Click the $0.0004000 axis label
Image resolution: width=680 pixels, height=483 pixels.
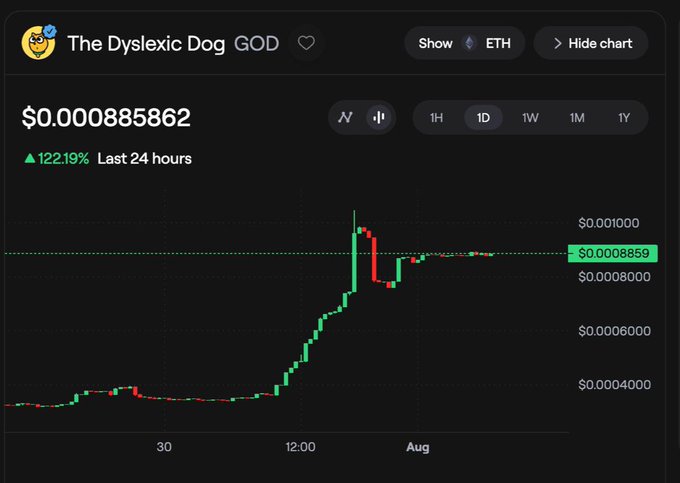(614, 385)
